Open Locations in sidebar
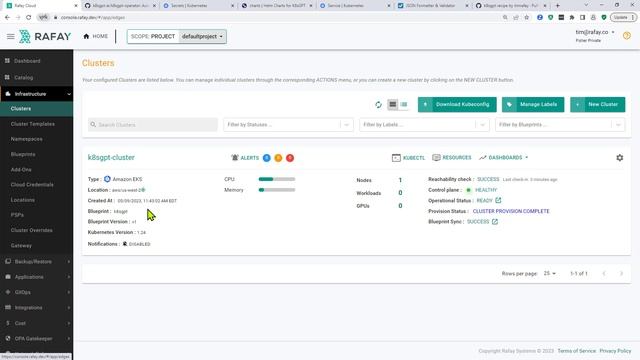640x360 pixels. point(23,200)
